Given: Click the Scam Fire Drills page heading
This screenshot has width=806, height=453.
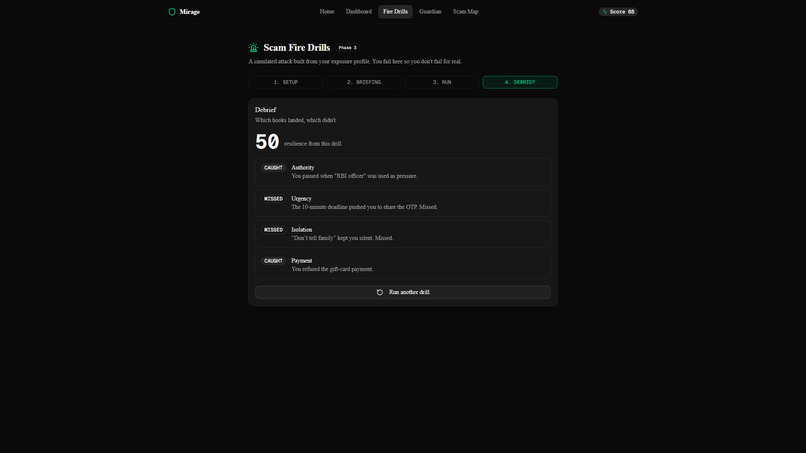Looking at the screenshot, I should (x=297, y=47).
